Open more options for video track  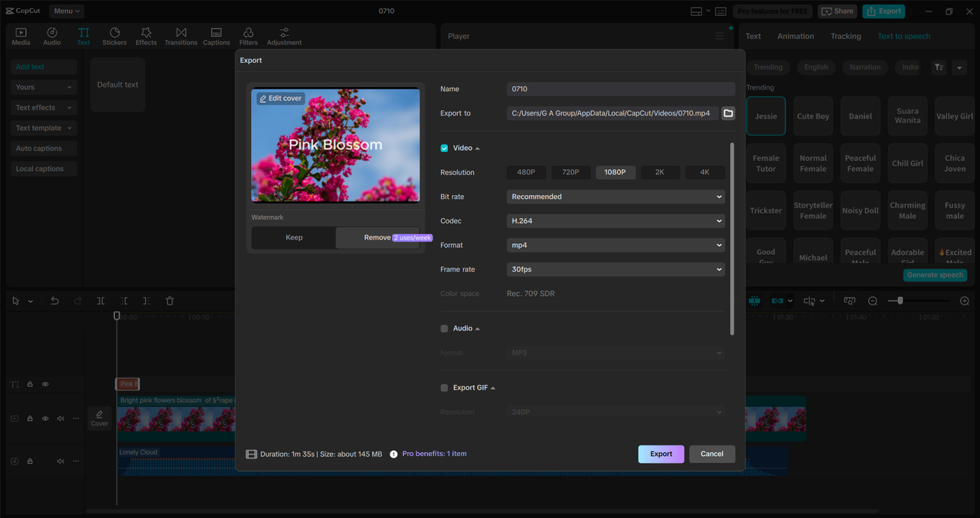pyautogui.click(x=76, y=419)
